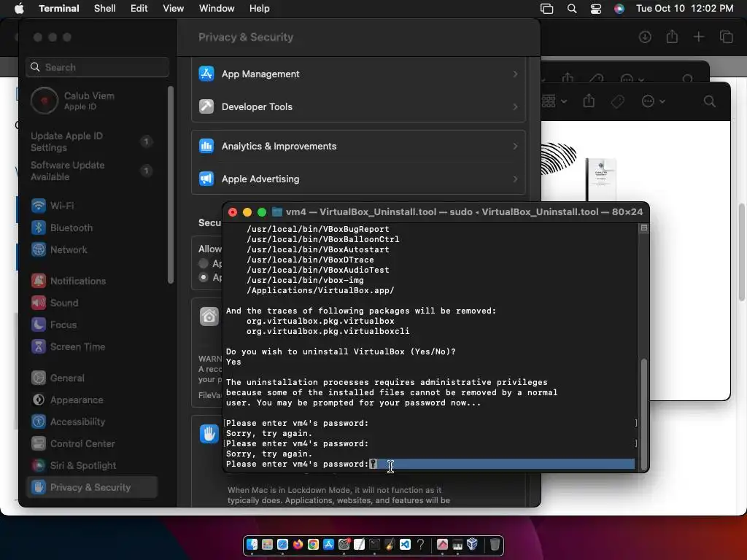Image resolution: width=747 pixels, height=560 pixels.
Task: Open the Help menu
Action: (x=260, y=9)
